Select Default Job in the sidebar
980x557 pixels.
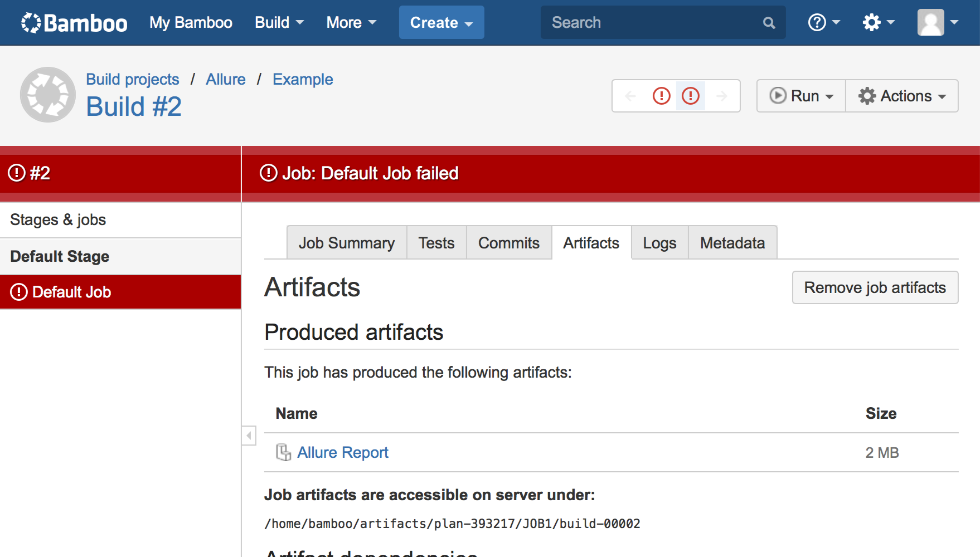click(71, 292)
